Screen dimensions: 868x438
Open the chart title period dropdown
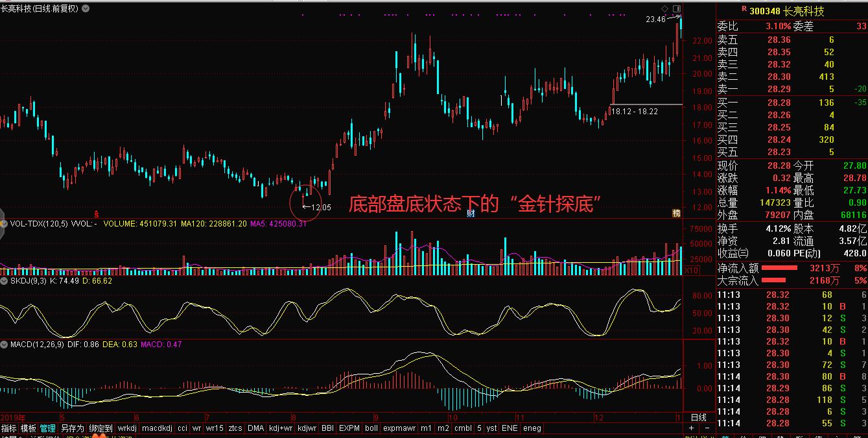(x=84, y=10)
